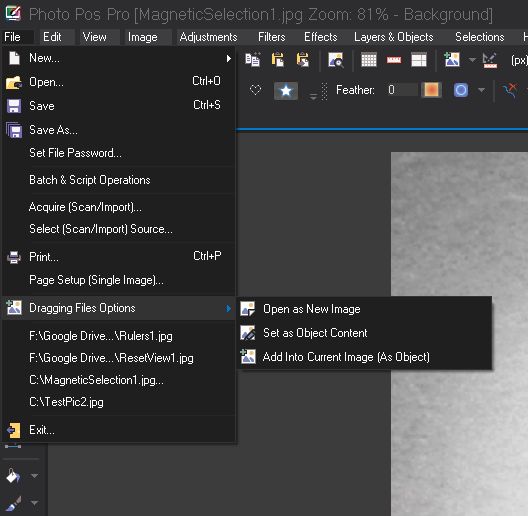The width and height of the screenshot is (528, 516).
Task: Toggle the red rulers icon
Action: pyautogui.click(x=394, y=60)
